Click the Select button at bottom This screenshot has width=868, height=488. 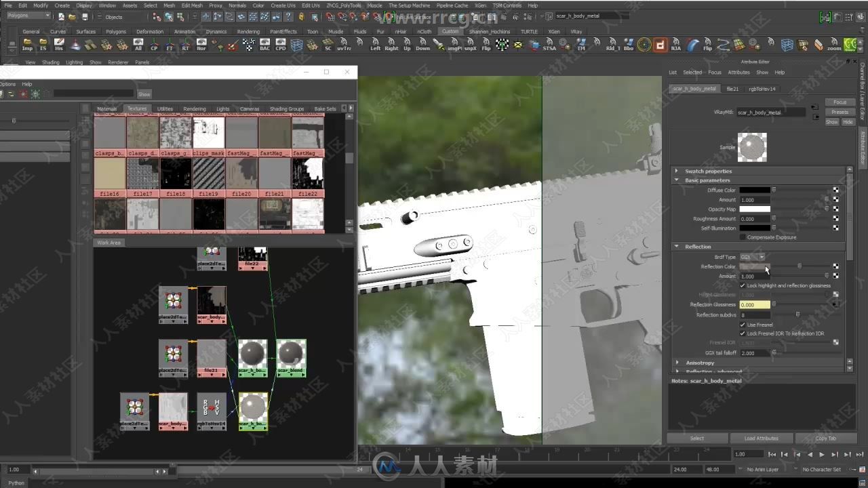(696, 439)
